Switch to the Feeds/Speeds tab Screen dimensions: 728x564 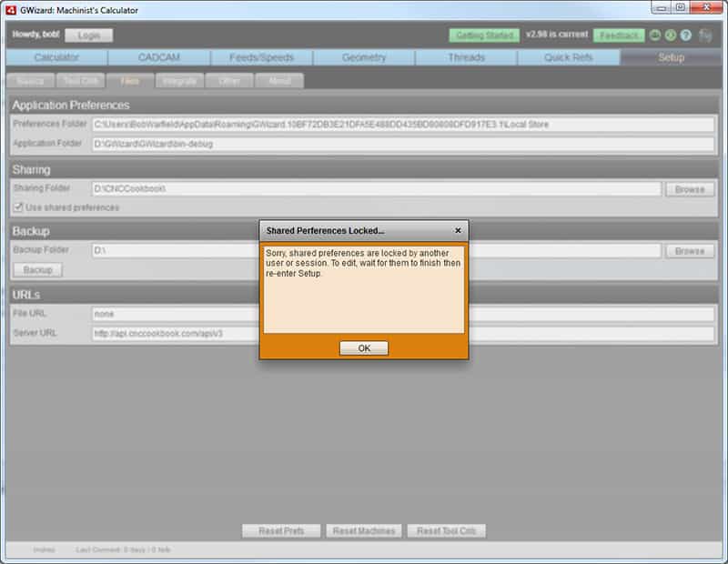pos(264,57)
